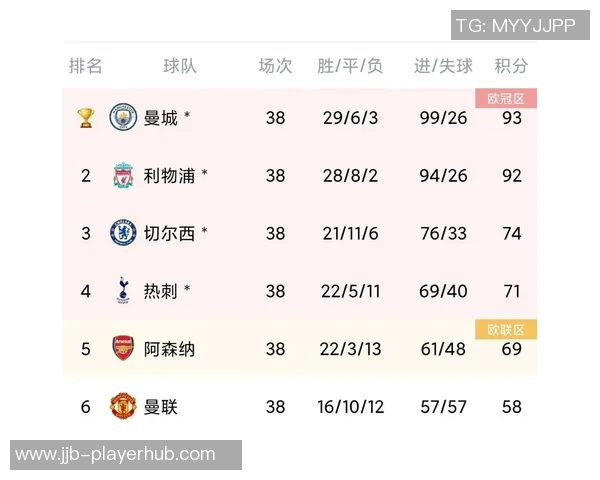Screen dimensions: 600x480
Task: Click the Arsenal club crest
Action: pyautogui.click(x=122, y=349)
